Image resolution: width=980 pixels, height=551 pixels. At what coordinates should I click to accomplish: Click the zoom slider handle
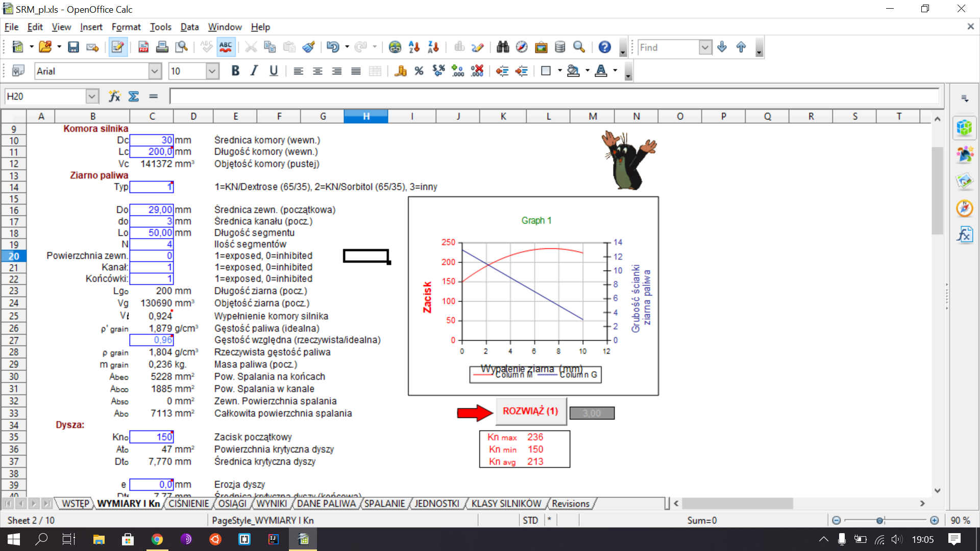[880, 520]
